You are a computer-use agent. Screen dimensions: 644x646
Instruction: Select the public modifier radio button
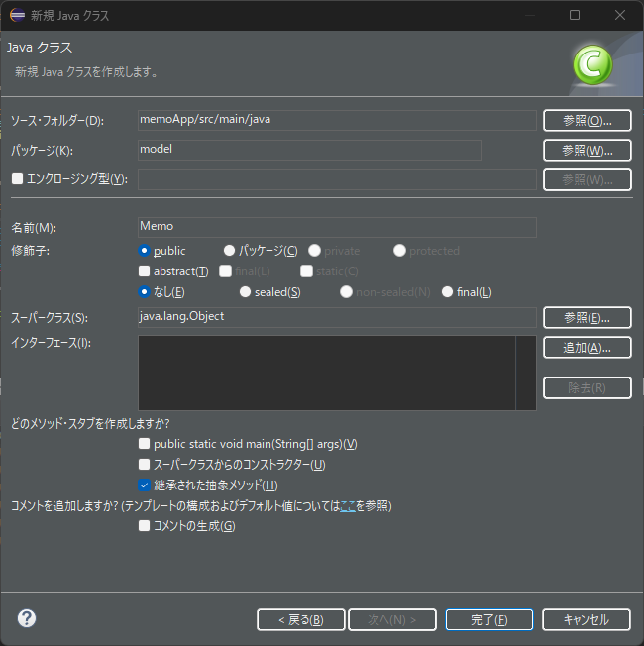[144, 250]
